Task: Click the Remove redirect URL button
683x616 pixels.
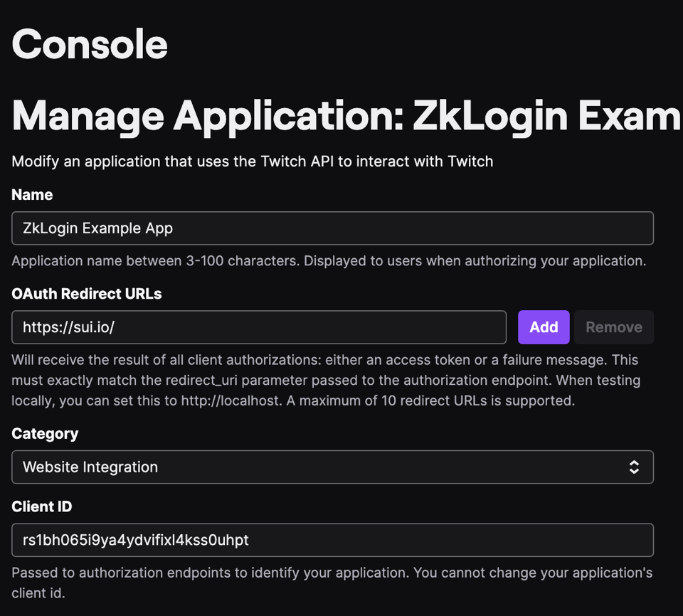Action: tap(613, 327)
